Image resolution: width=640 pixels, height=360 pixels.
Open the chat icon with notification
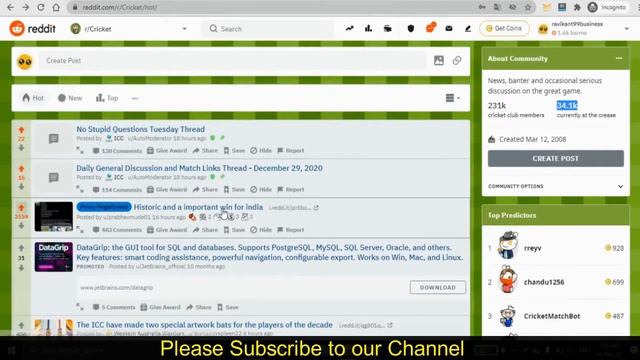point(430,28)
